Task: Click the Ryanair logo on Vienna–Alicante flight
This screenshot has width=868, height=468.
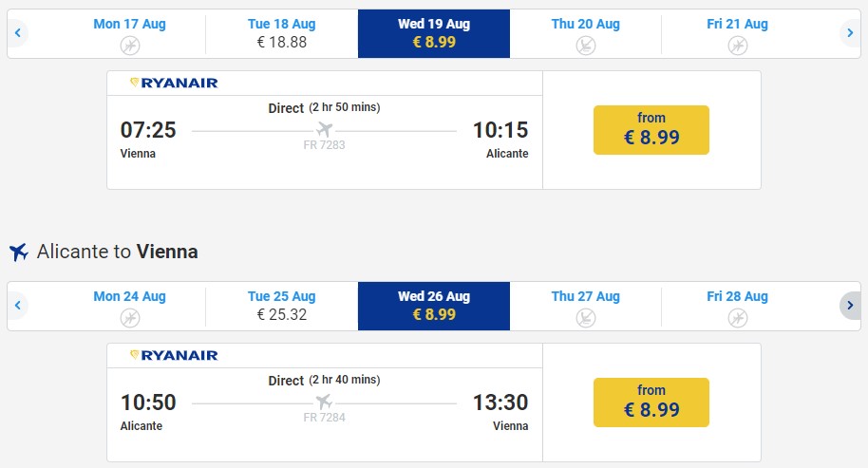Action: tap(174, 83)
